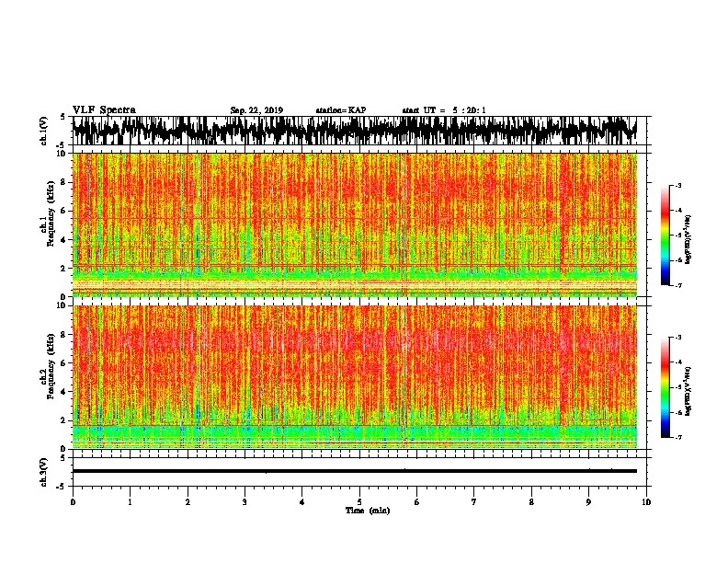
Task: Click the time axis tick label '7'
Action: click(x=474, y=501)
